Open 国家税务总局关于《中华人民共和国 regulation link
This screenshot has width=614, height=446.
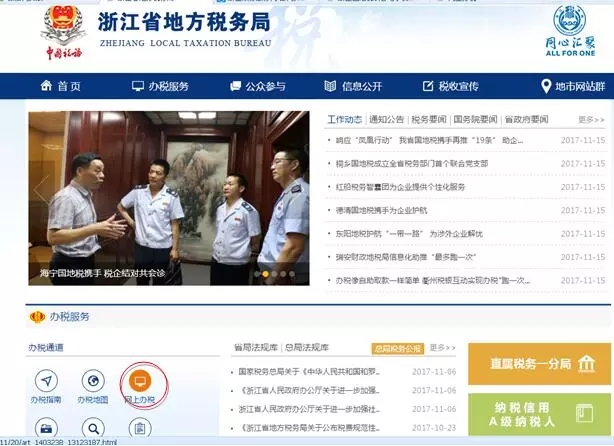coord(309,371)
